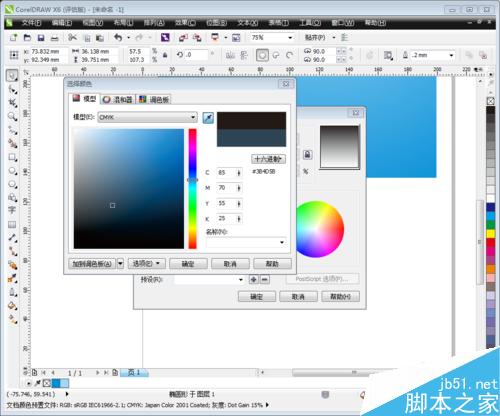Select the Zoom magnifier tool
This screenshot has width=500, height=416.
[12, 116]
